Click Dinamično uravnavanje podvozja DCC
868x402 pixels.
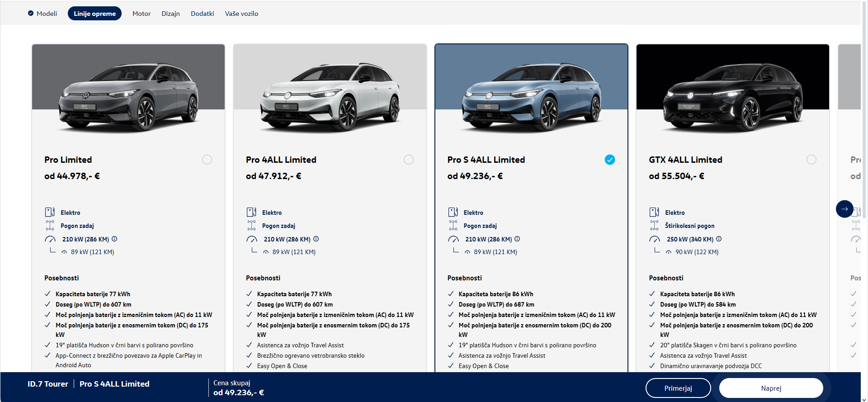point(711,366)
